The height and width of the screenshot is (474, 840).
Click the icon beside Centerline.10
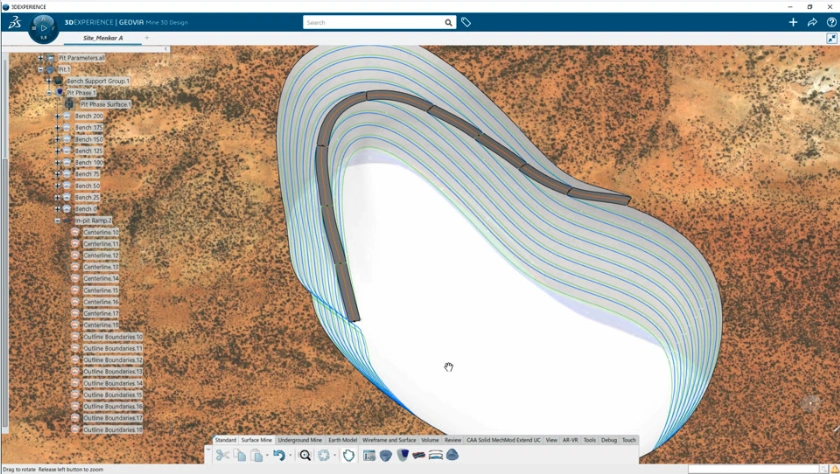point(75,232)
